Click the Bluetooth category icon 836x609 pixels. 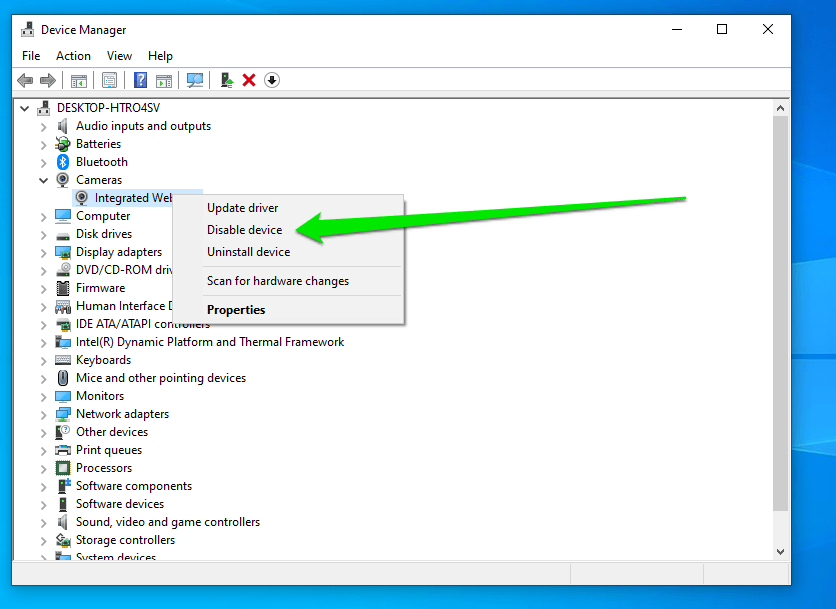(63, 162)
